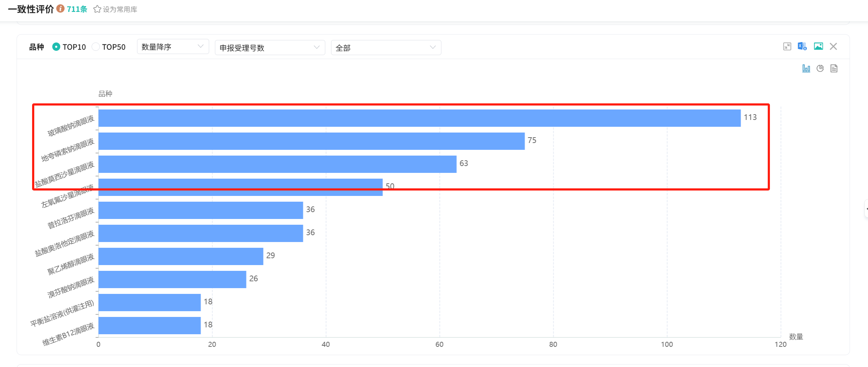Click the 玻璃酸钠滴眼液 bar with value 113

(x=419, y=118)
